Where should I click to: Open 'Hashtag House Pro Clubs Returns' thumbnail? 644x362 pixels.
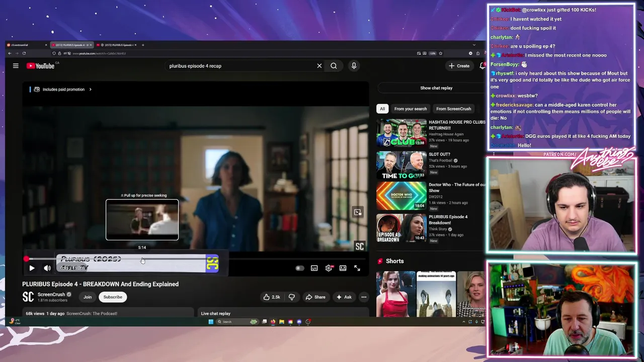tap(401, 133)
